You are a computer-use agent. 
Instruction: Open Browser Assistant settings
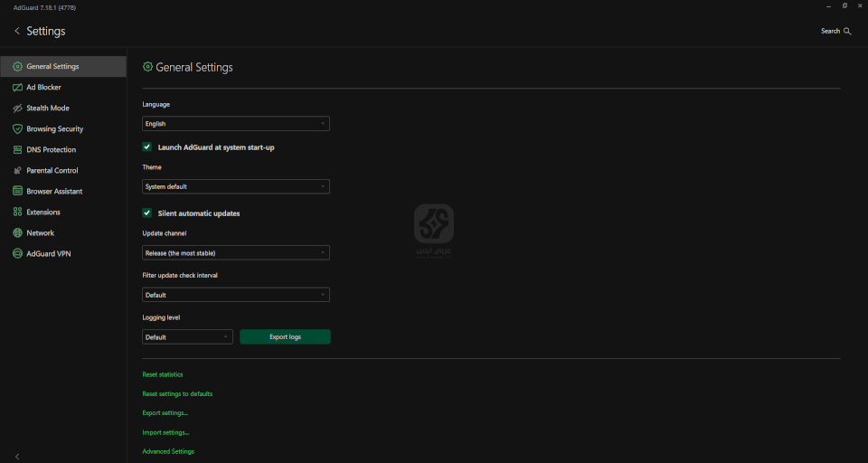(63, 191)
